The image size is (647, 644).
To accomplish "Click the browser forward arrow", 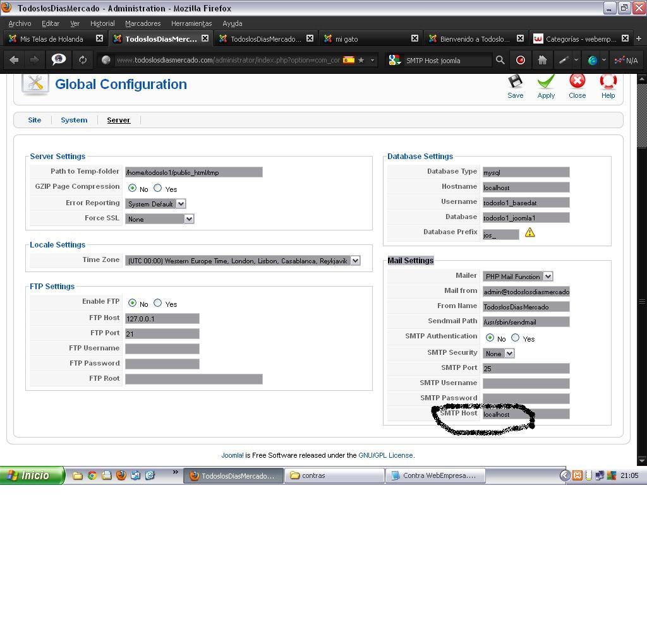I will point(35,60).
